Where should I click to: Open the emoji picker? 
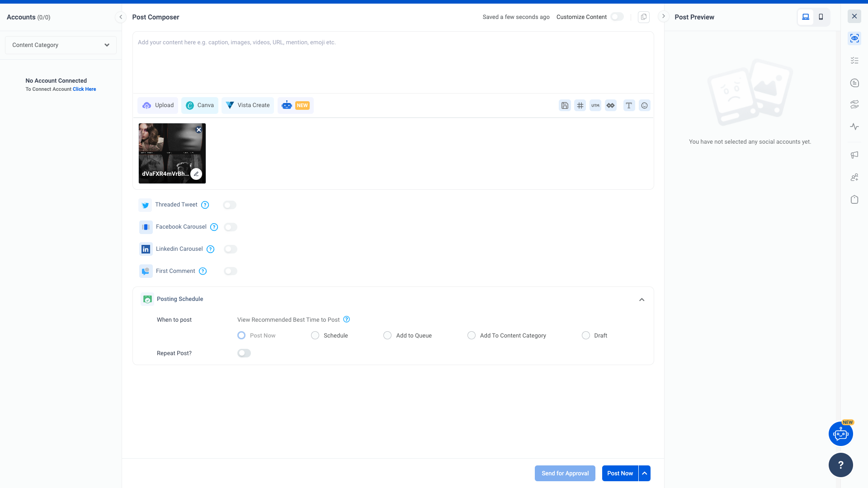(645, 105)
